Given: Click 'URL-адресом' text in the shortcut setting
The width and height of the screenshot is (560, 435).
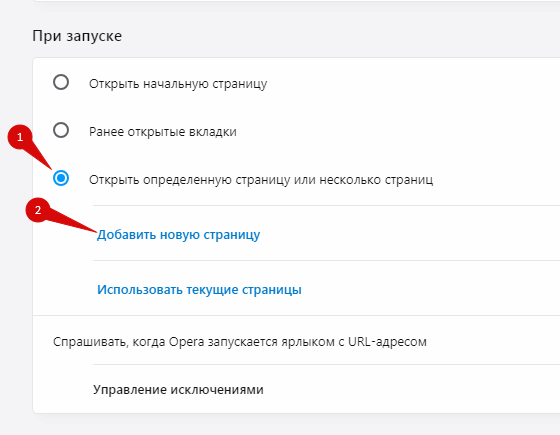Looking at the screenshot, I should (387, 342).
